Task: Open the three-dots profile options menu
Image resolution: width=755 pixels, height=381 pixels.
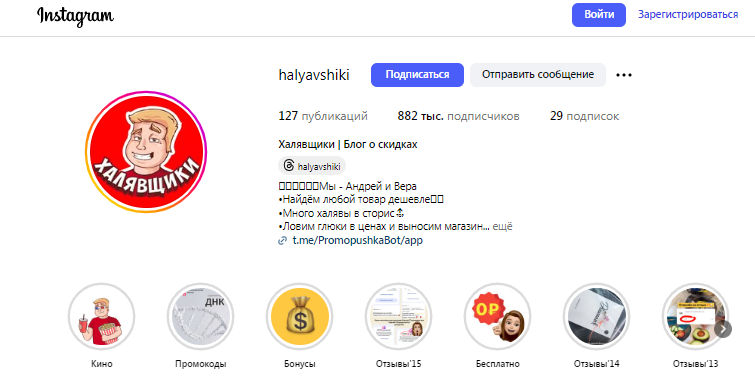Action: 624,75
